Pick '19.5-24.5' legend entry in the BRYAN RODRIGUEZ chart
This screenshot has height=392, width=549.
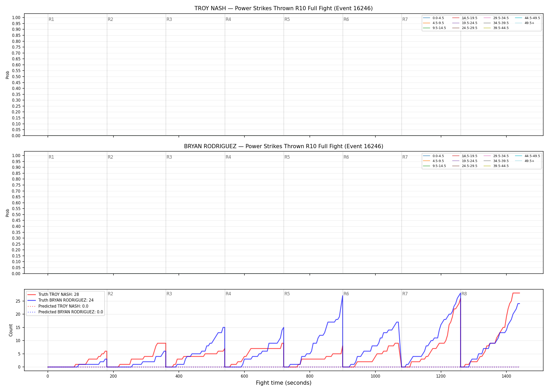pyautogui.click(x=465, y=161)
